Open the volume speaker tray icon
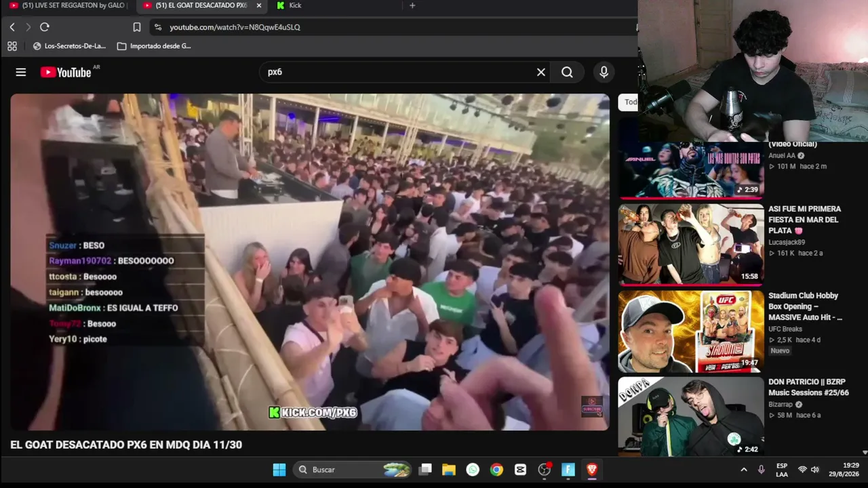 coord(815,470)
